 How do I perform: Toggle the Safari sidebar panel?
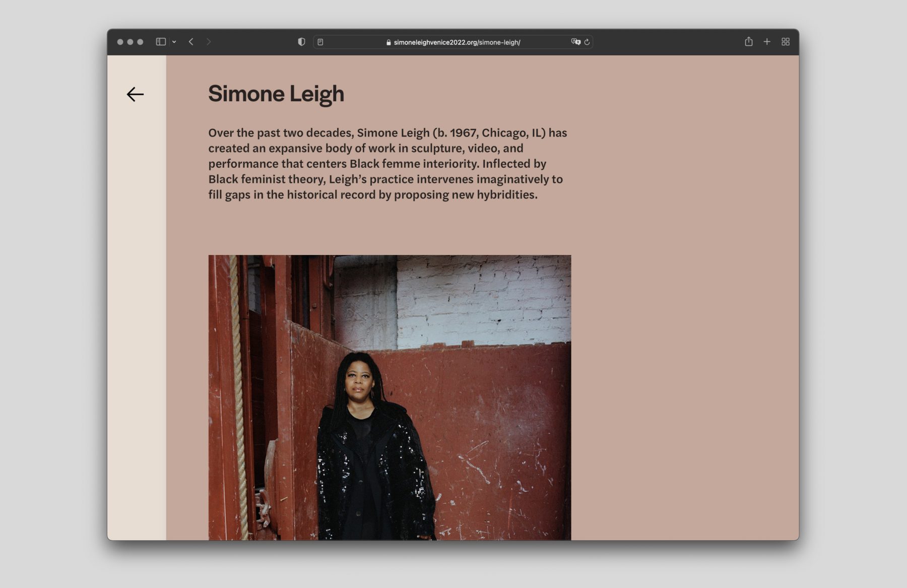(x=161, y=42)
